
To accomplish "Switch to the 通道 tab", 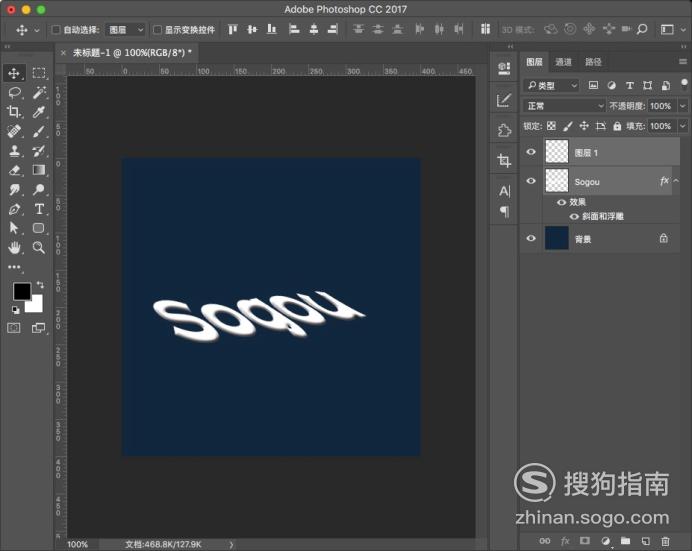I will [563, 62].
